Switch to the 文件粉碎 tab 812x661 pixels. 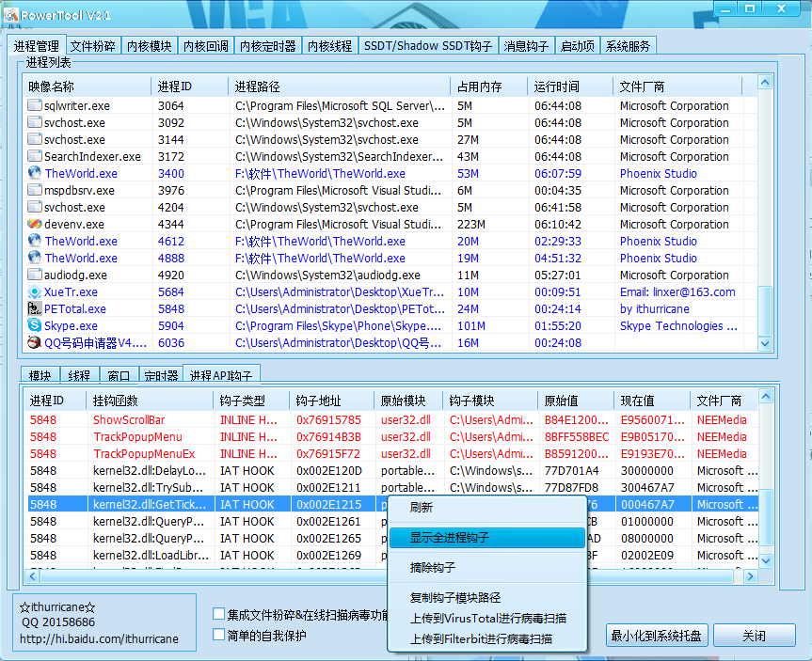[x=93, y=46]
